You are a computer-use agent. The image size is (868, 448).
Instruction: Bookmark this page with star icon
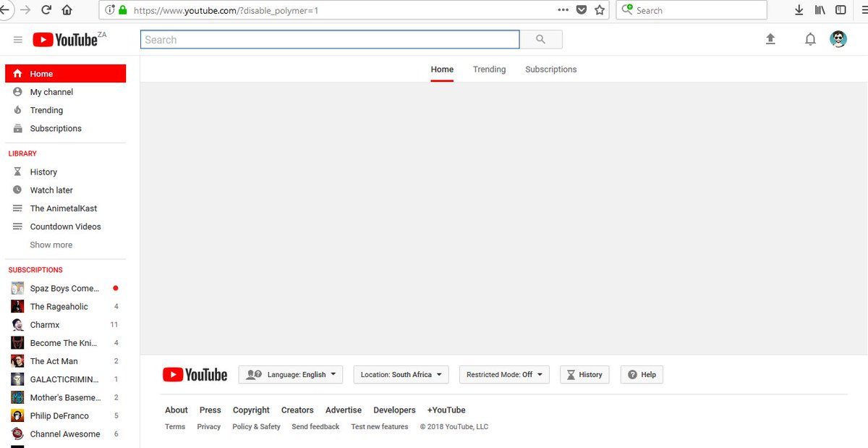(x=600, y=10)
